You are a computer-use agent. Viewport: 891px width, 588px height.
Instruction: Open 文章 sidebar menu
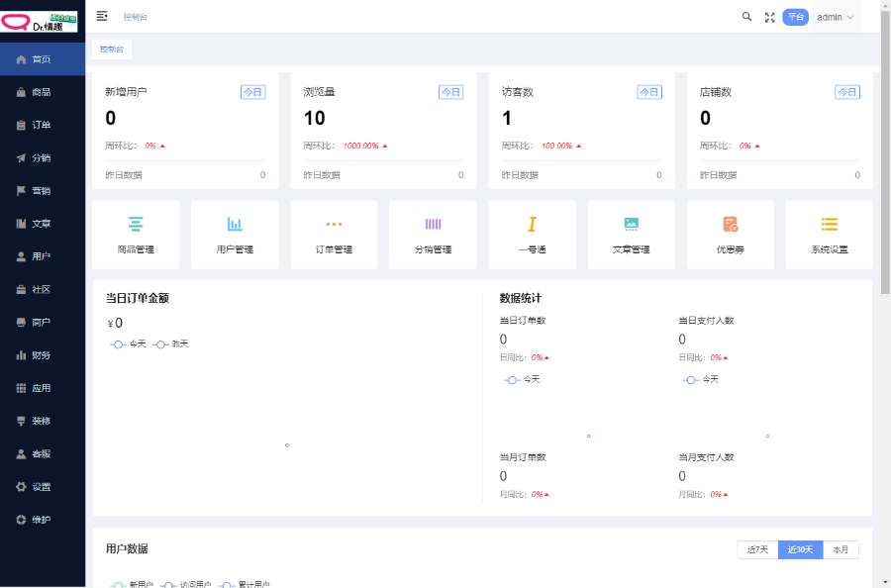(43, 224)
